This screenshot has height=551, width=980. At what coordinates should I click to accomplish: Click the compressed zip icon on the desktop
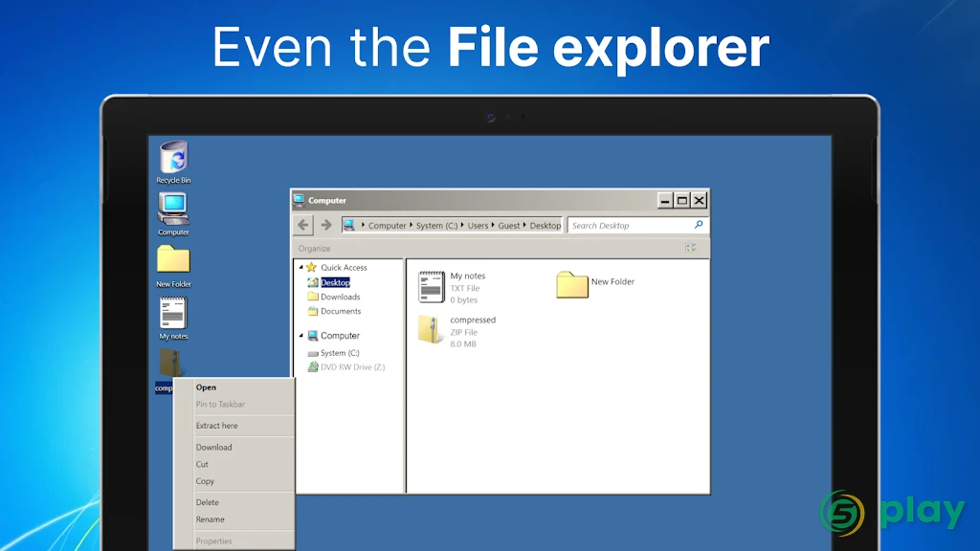[169, 363]
